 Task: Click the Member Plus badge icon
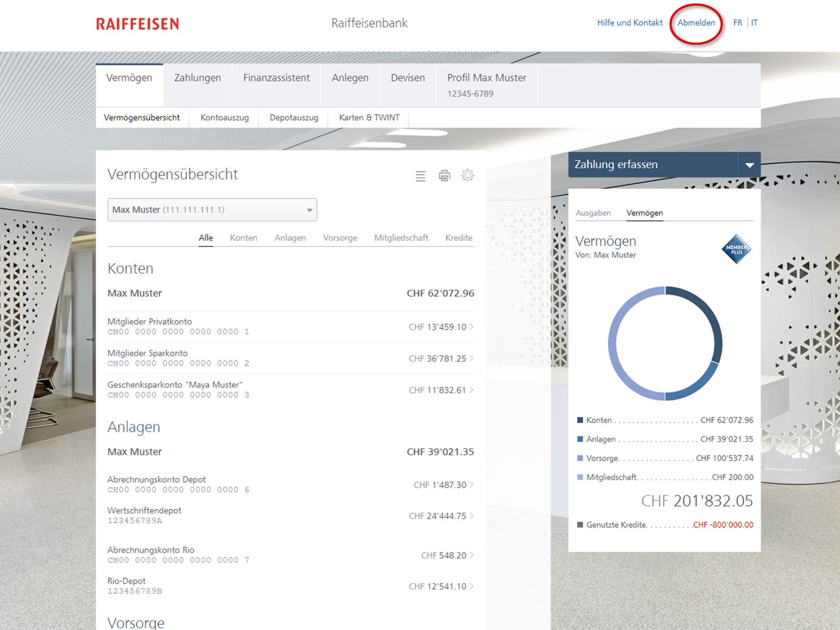pos(736,249)
